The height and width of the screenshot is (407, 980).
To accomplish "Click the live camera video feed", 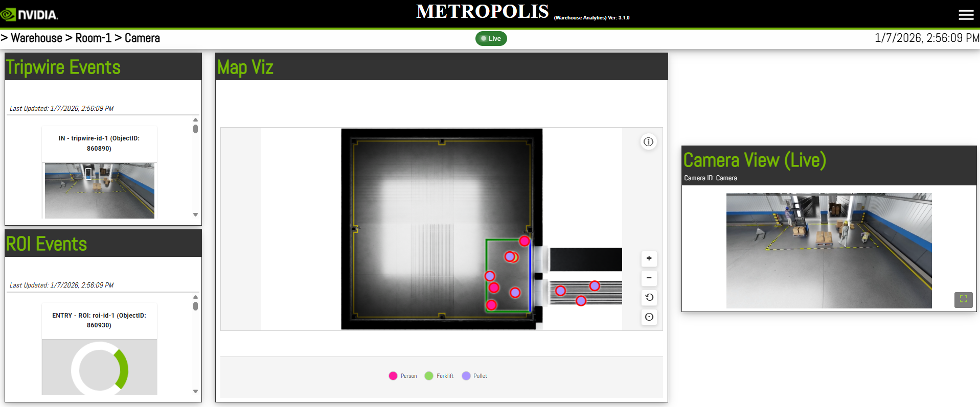I will (828, 250).
